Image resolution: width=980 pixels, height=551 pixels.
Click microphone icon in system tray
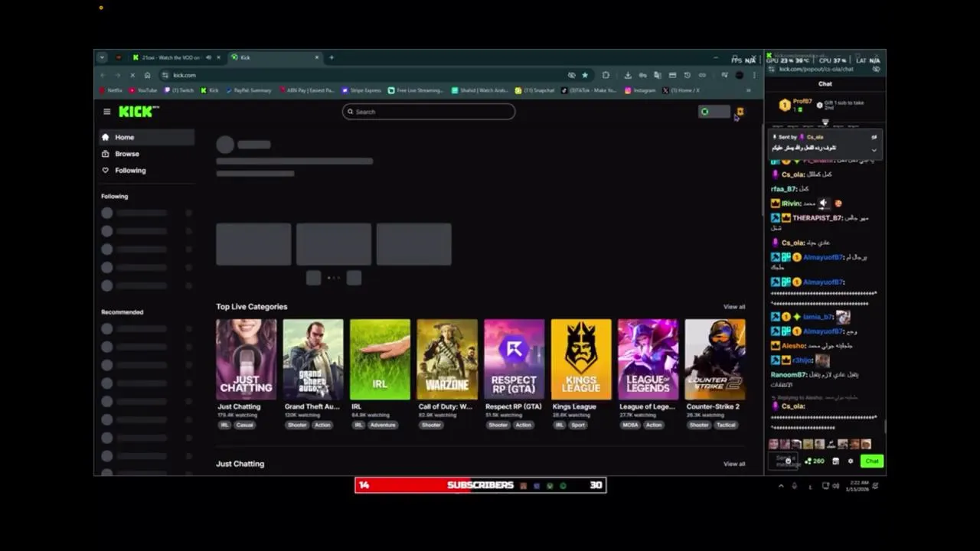(794, 485)
